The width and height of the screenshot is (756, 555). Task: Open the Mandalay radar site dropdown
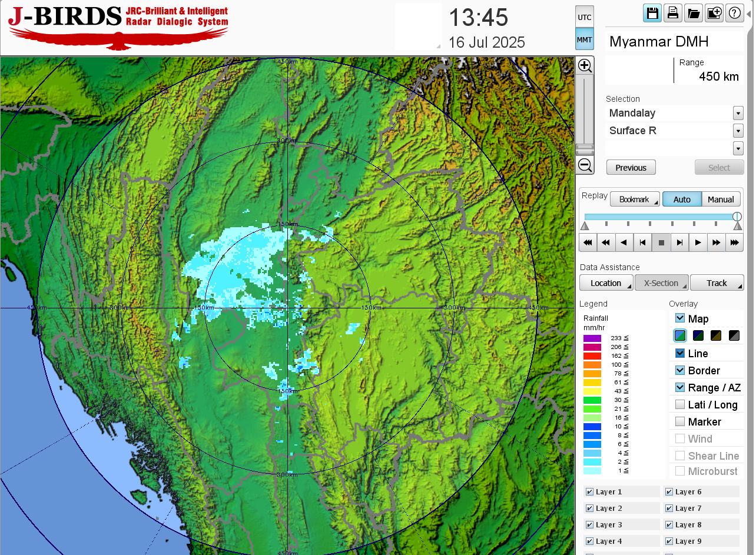[x=738, y=113]
